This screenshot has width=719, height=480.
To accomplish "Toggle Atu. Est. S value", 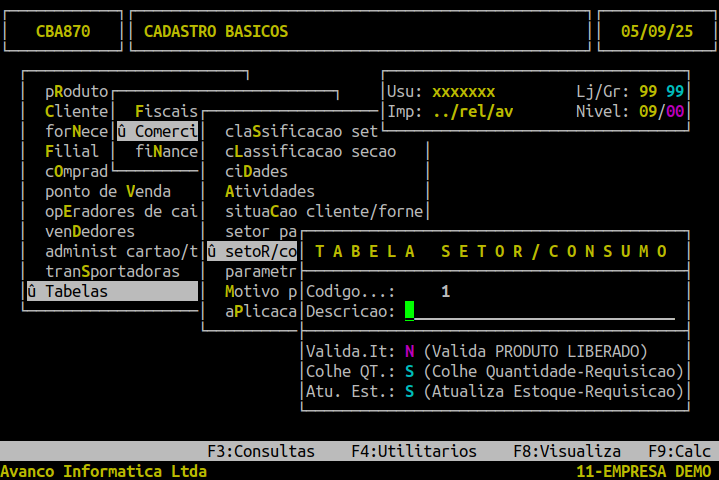I will coord(409,392).
